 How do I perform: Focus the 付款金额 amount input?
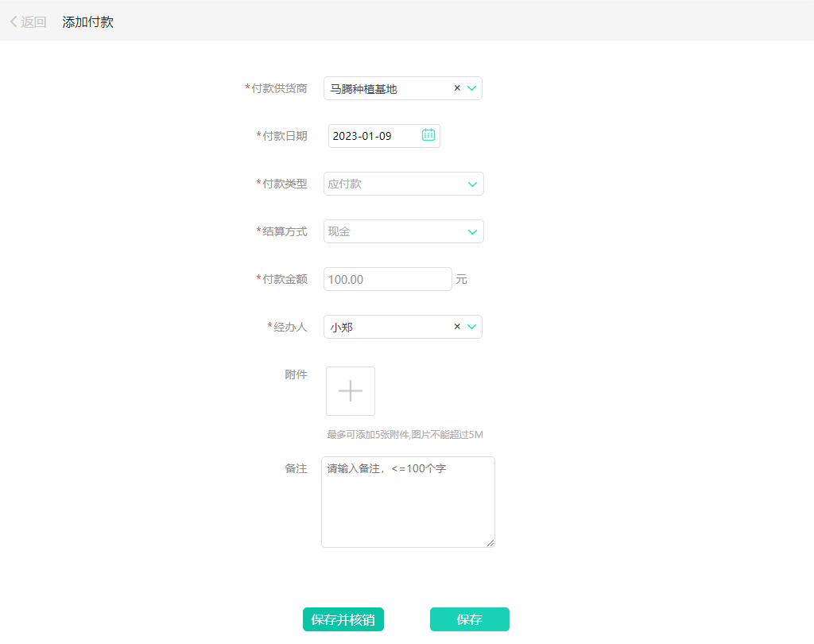point(387,279)
